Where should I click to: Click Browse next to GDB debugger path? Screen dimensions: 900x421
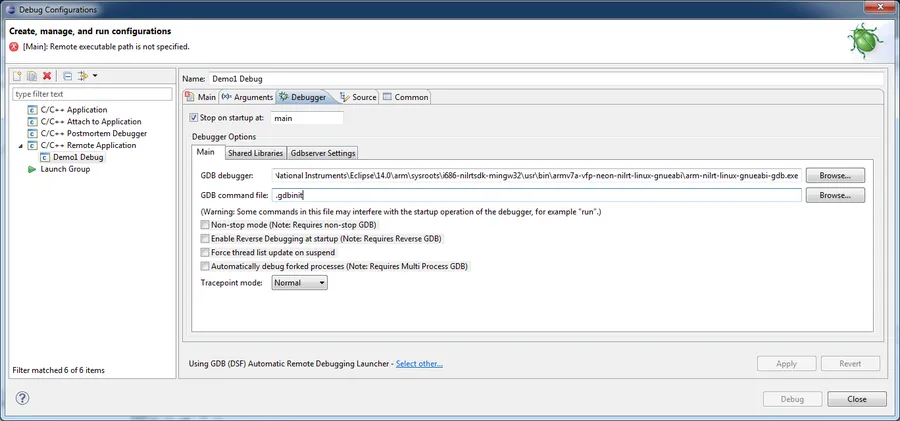[x=835, y=175]
